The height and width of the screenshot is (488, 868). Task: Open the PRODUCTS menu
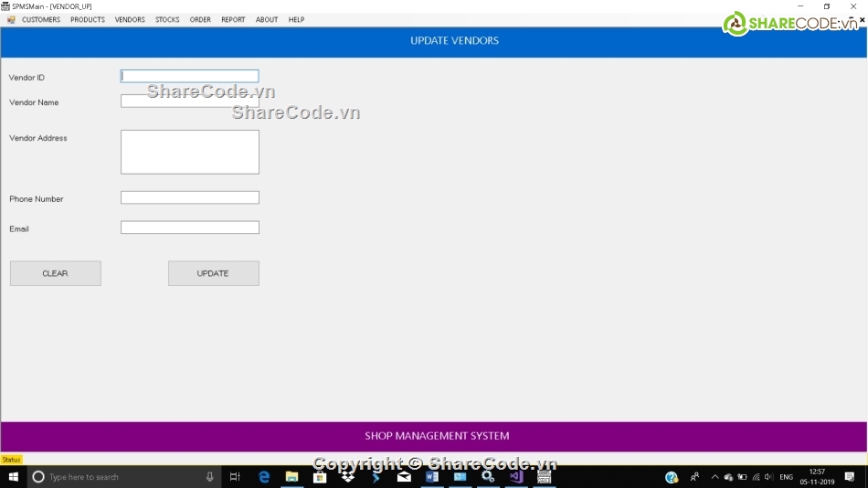pyautogui.click(x=88, y=19)
